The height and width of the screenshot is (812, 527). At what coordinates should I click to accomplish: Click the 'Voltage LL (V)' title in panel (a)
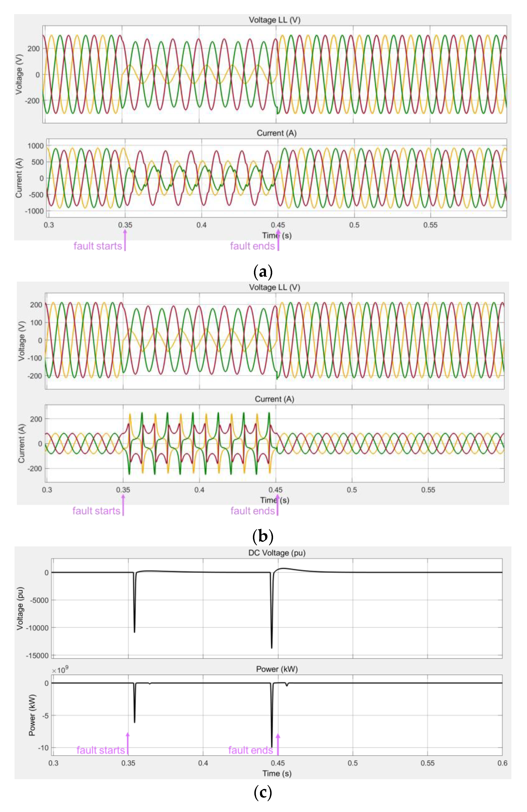275,20
